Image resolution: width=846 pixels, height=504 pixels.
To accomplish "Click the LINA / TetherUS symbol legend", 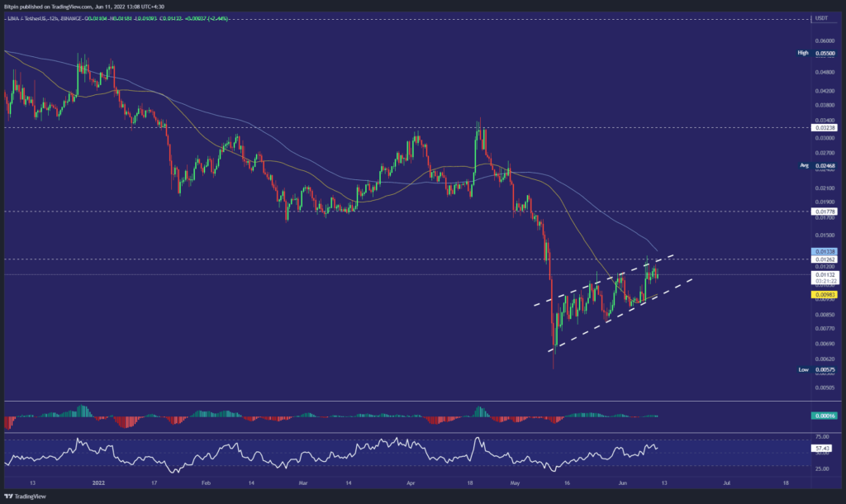I will tap(33, 17).
